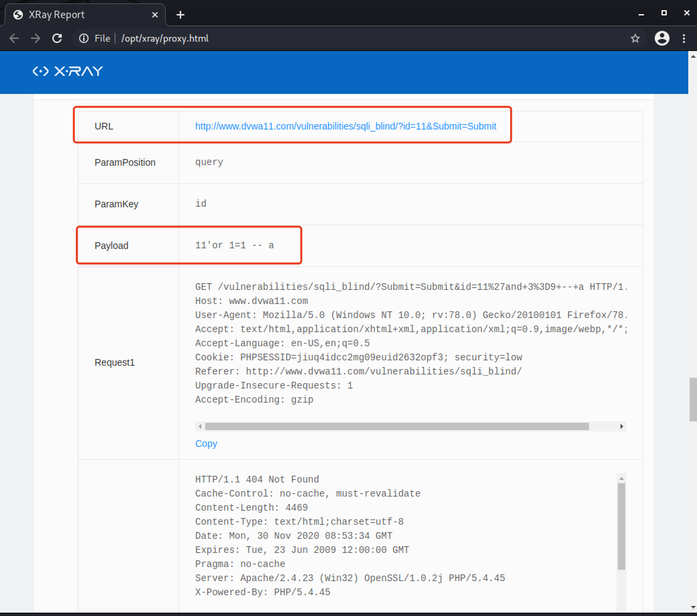Click the address bar path /opt/xray/proxy.html
The width and height of the screenshot is (697, 616).
[165, 38]
